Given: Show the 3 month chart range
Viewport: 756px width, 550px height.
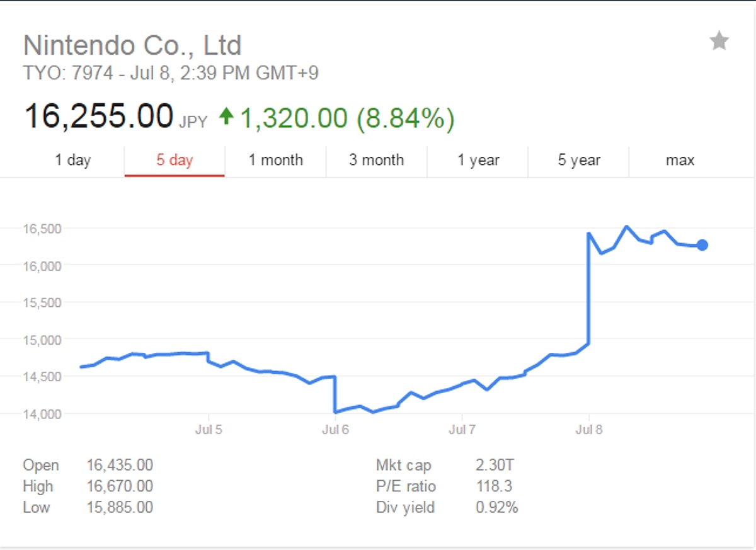Looking at the screenshot, I should point(376,160).
